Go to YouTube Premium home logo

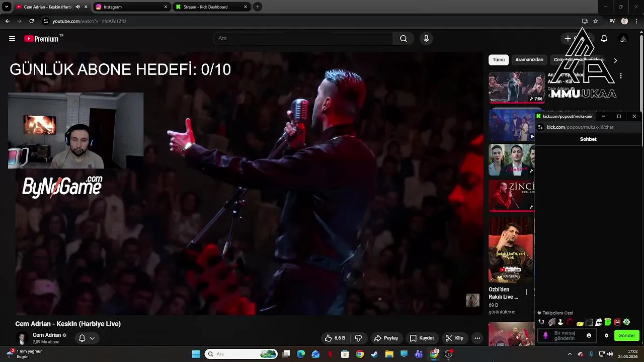(42, 39)
